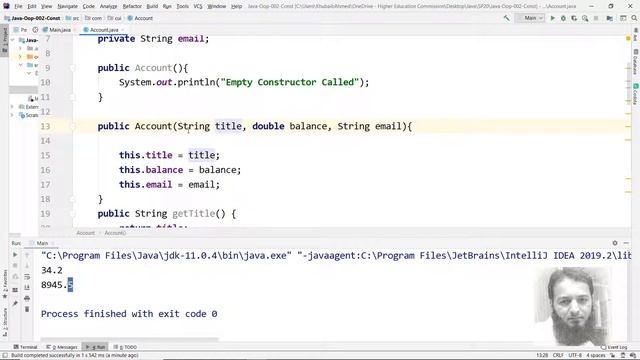Click Run panel stop icon
This screenshot has height=360, width=640.
coord(15,265)
